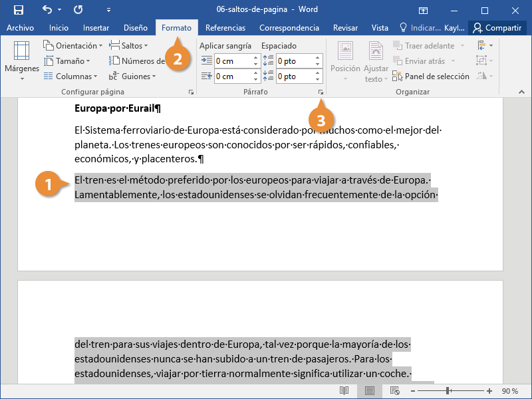Open the Márgenes menu

pyautogui.click(x=22, y=61)
